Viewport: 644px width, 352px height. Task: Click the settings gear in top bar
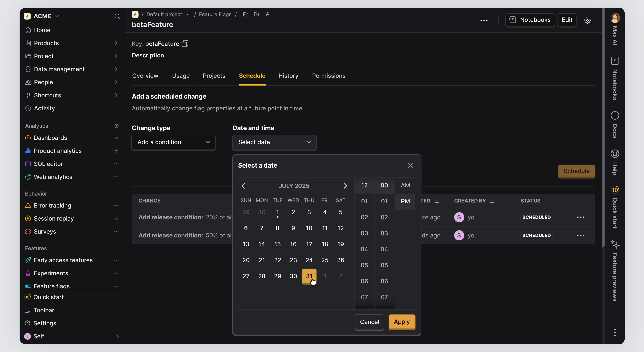click(587, 20)
